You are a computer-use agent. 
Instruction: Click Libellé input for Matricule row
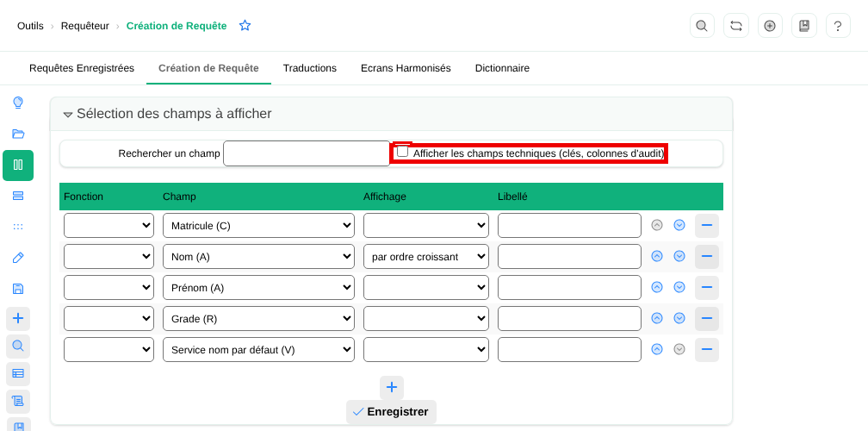570,226
